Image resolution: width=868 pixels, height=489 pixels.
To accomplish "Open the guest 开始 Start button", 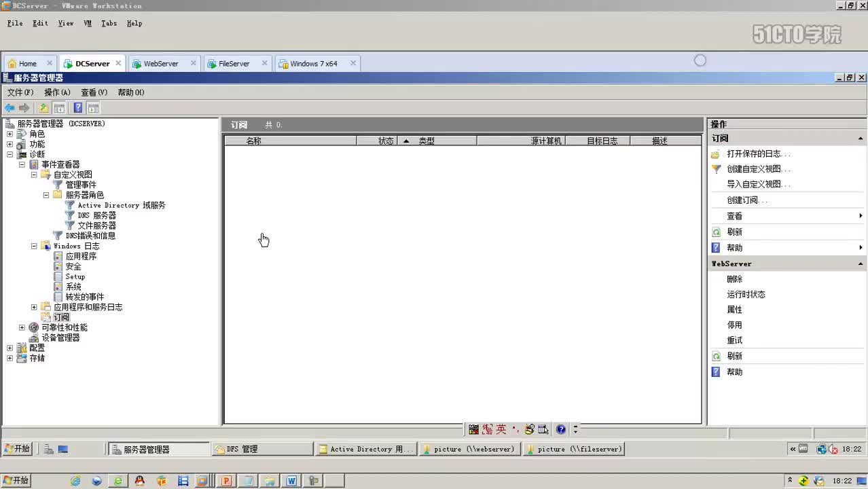I will coord(17,449).
